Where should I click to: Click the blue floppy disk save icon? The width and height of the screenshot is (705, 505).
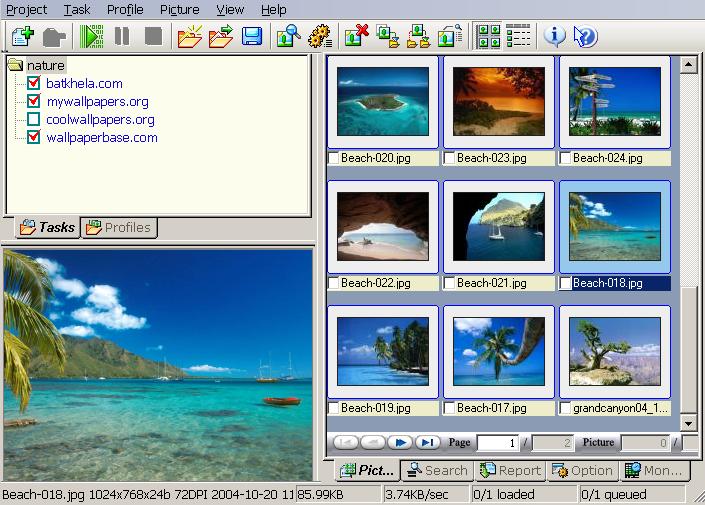tap(251, 37)
